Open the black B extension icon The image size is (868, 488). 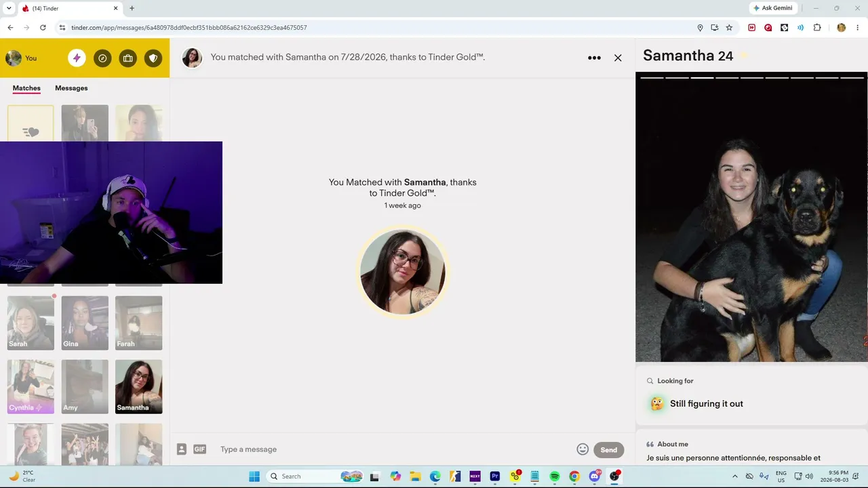[x=785, y=28]
